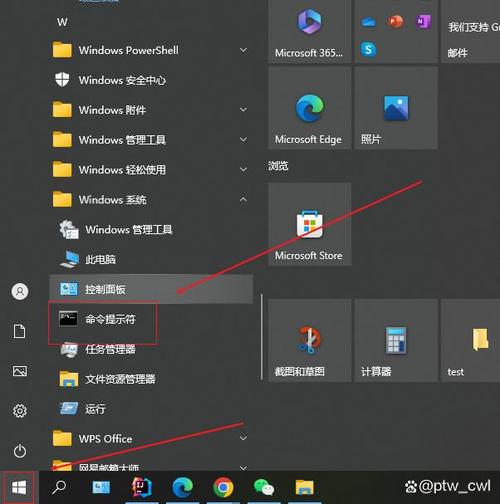Open 任务管理器 Task Manager

click(x=151, y=349)
